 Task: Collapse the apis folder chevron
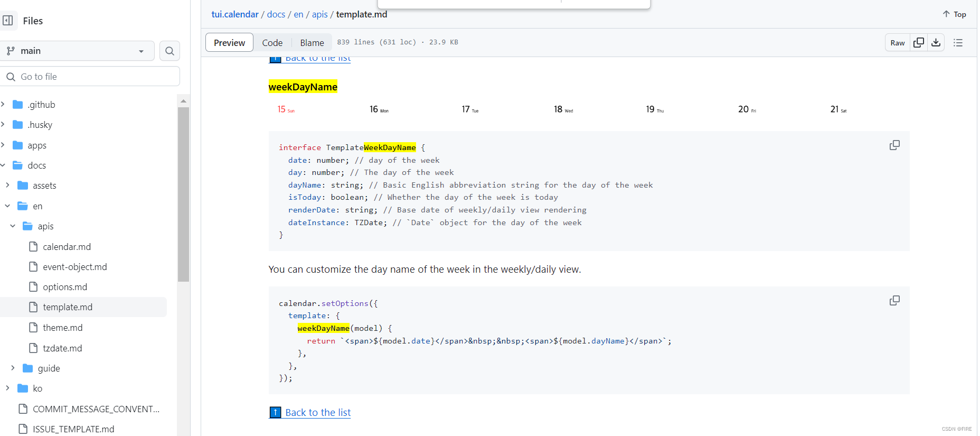click(x=13, y=226)
